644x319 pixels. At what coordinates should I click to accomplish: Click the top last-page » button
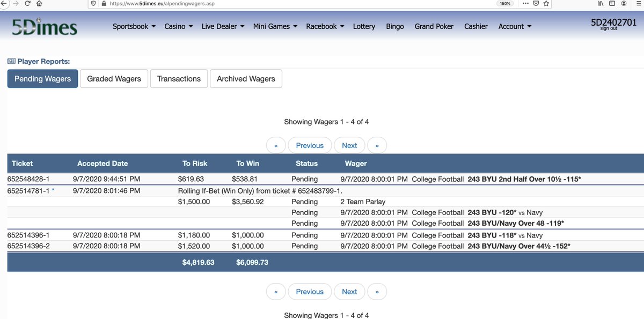pyautogui.click(x=377, y=145)
